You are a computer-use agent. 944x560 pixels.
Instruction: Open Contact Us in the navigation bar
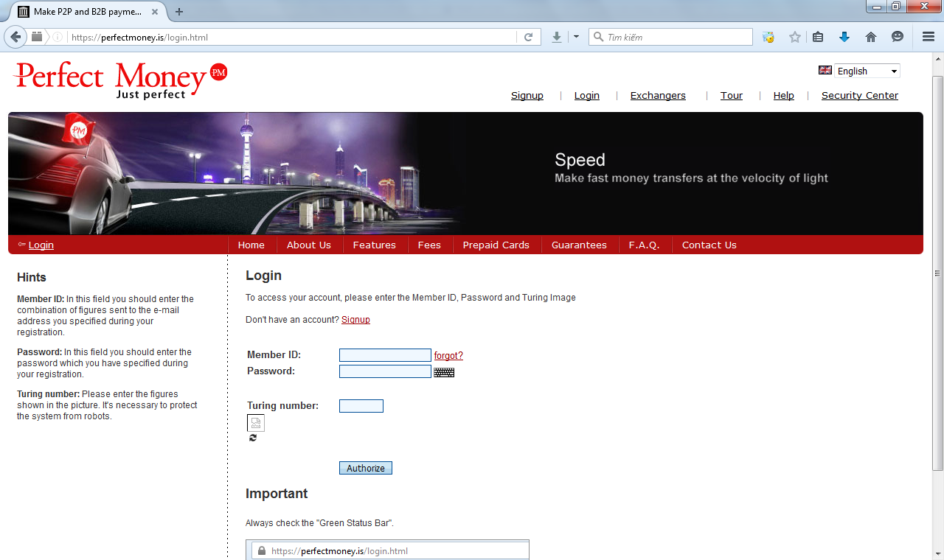click(709, 245)
